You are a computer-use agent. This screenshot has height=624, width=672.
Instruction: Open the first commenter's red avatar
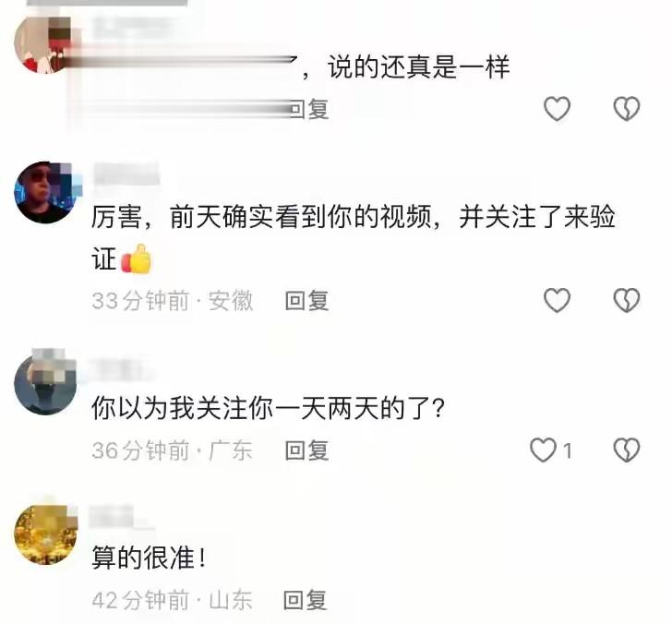44,45
